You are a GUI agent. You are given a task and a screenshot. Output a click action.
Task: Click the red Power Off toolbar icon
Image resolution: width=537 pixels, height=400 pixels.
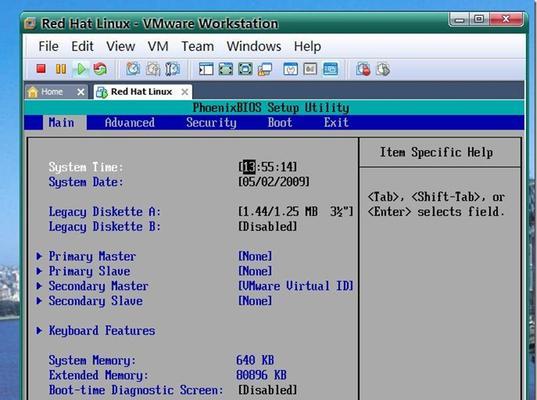coord(41,69)
